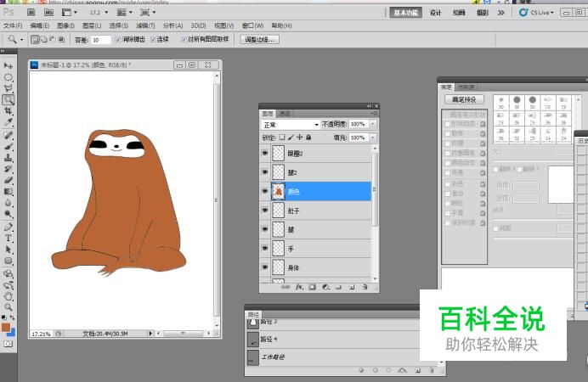588x382 pixels.
Task: Click lock all icon in Layers panel
Action: [x=308, y=138]
